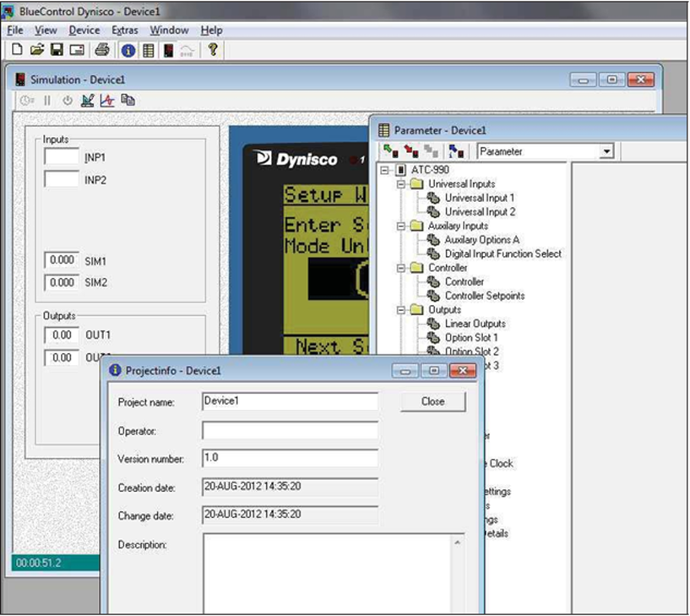The image size is (690, 616).
Task: Collapse the Universal Inputs folder
Action: pyautogui.click(x=401, y=184)
